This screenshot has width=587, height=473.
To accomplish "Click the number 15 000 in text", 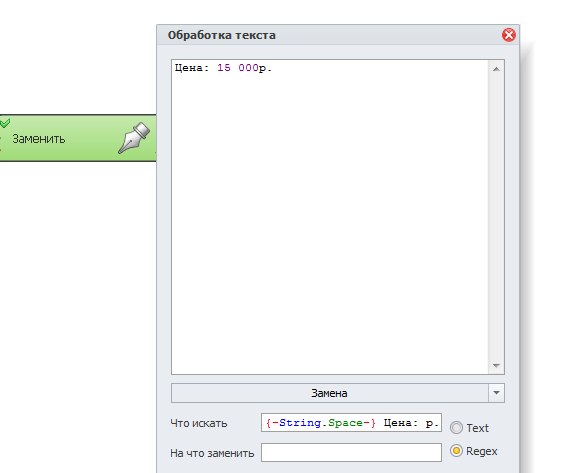I will pos(238,68).
